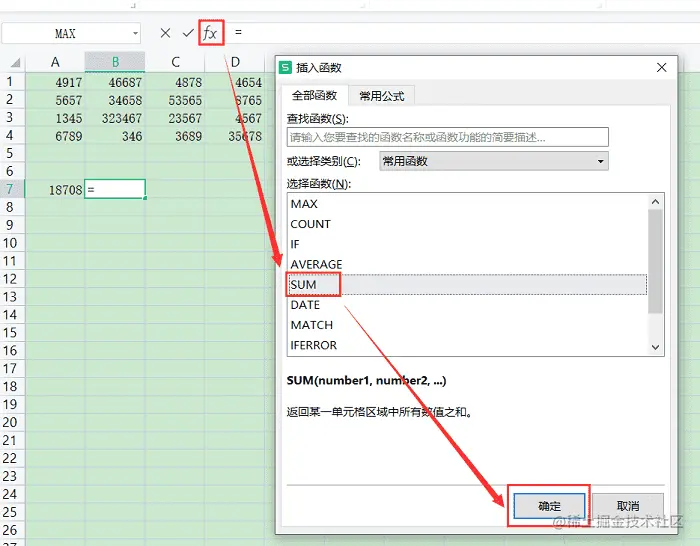700x546 pixels.
Task: Select column C header
Action: pos(175,62)
